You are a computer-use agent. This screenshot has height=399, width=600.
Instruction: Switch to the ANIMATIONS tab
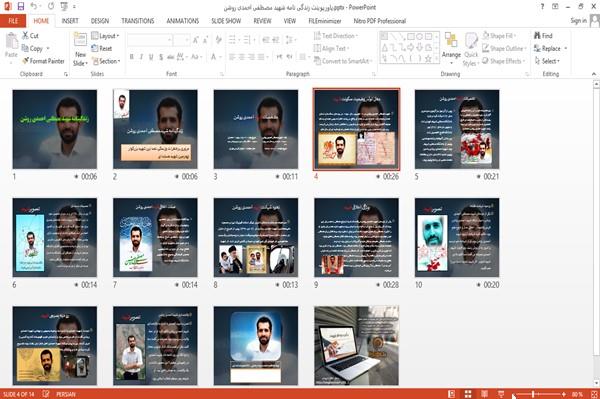click(183, 21)
